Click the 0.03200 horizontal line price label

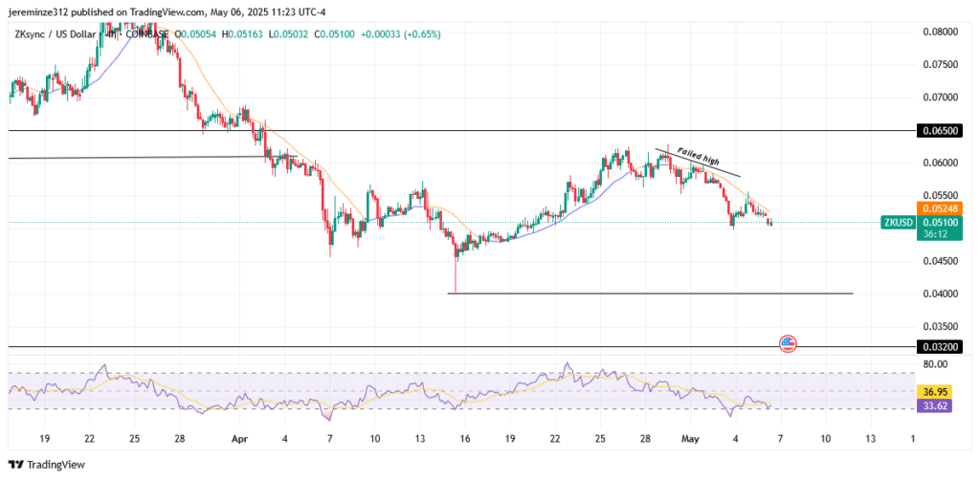(x=940, y=346)
